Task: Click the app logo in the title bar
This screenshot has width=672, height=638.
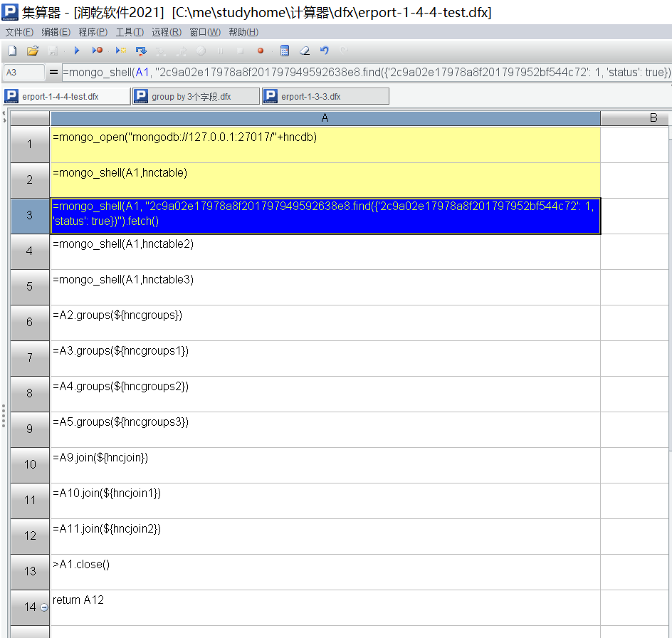Action: click(x=10, y=12)
